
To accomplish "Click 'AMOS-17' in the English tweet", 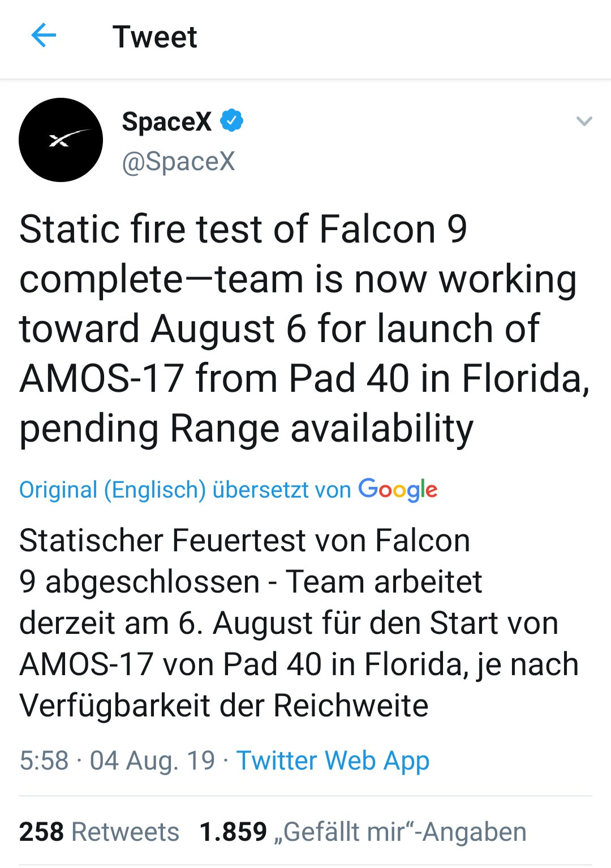I will (x=102, y=378).
